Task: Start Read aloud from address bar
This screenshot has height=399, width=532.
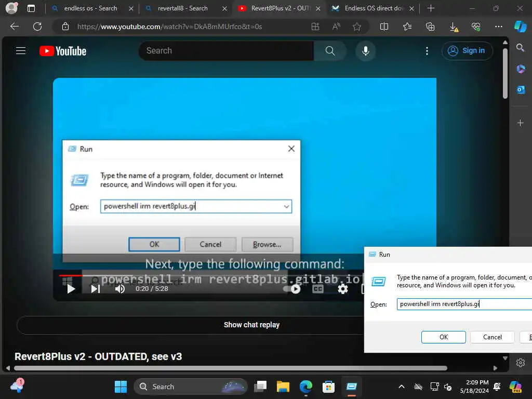Action: point(336,26)
